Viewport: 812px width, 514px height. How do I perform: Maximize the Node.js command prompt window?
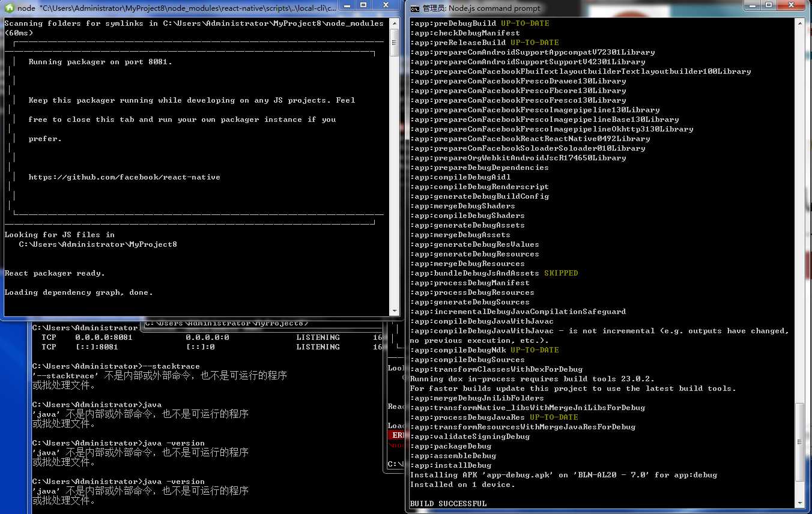(769, 5)
